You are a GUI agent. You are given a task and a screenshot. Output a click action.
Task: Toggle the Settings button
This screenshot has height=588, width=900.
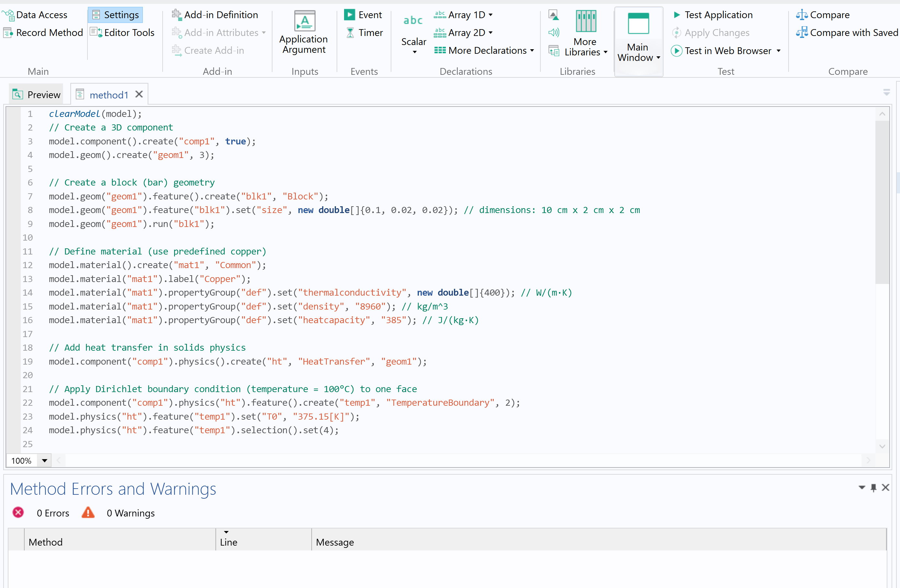(x=115, y=15)
